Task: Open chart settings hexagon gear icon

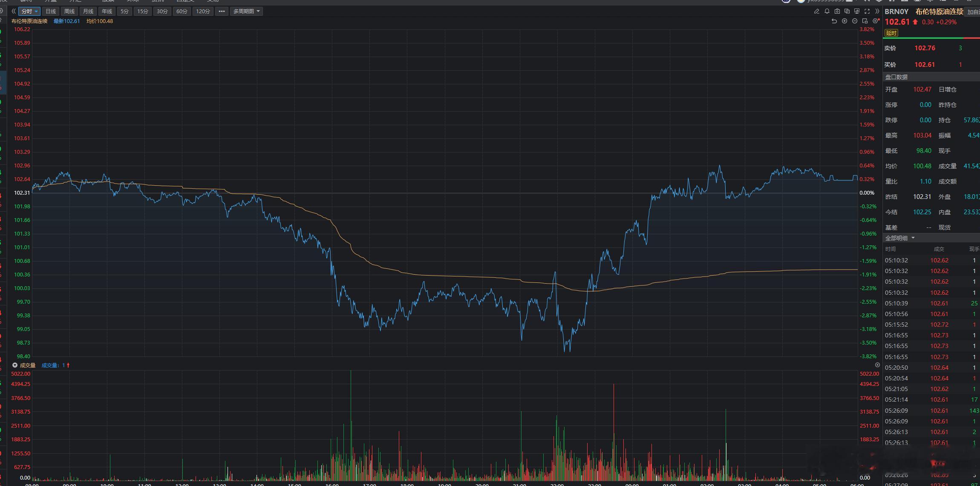Action: 875,21
